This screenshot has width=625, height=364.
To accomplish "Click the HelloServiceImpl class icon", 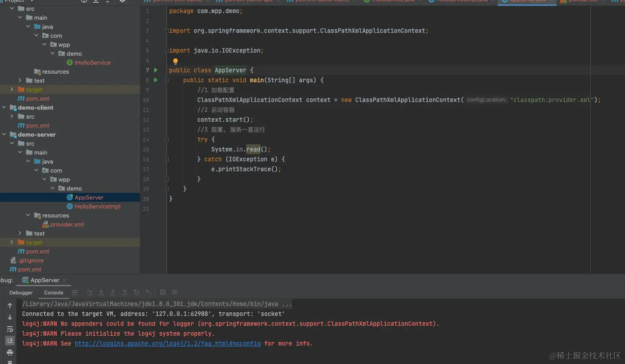I will click(x=70, y=206).
